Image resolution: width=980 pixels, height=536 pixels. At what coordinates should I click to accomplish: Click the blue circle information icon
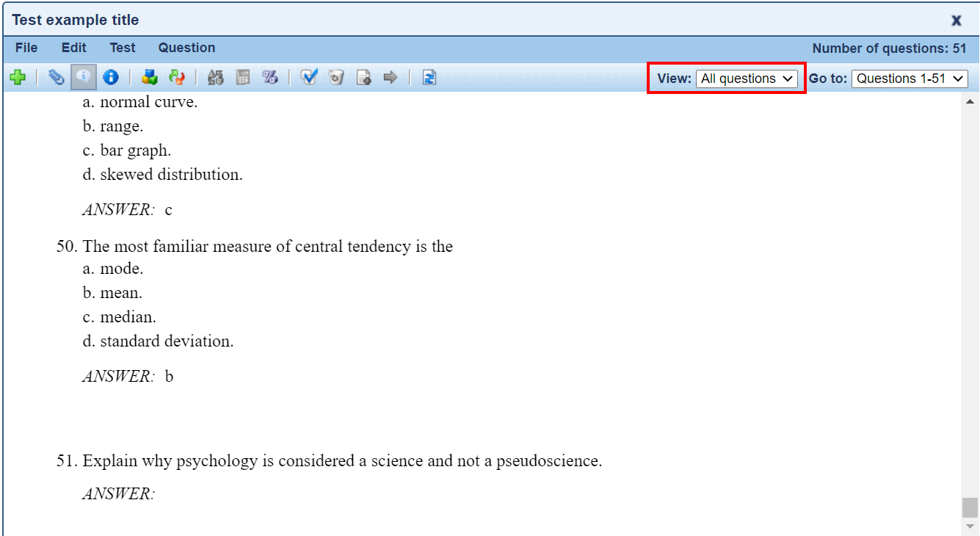(x=110, y=77)
